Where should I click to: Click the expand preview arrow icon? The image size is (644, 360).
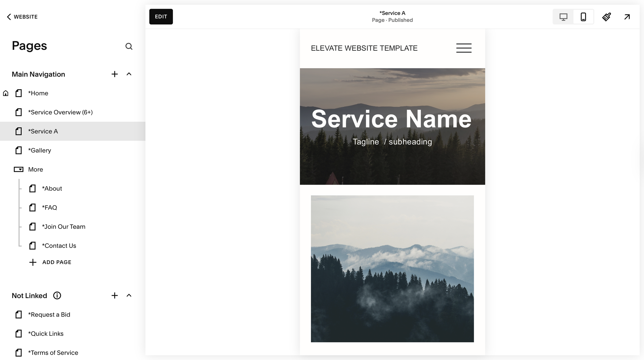pyautogui.click(x=627, y=17)
